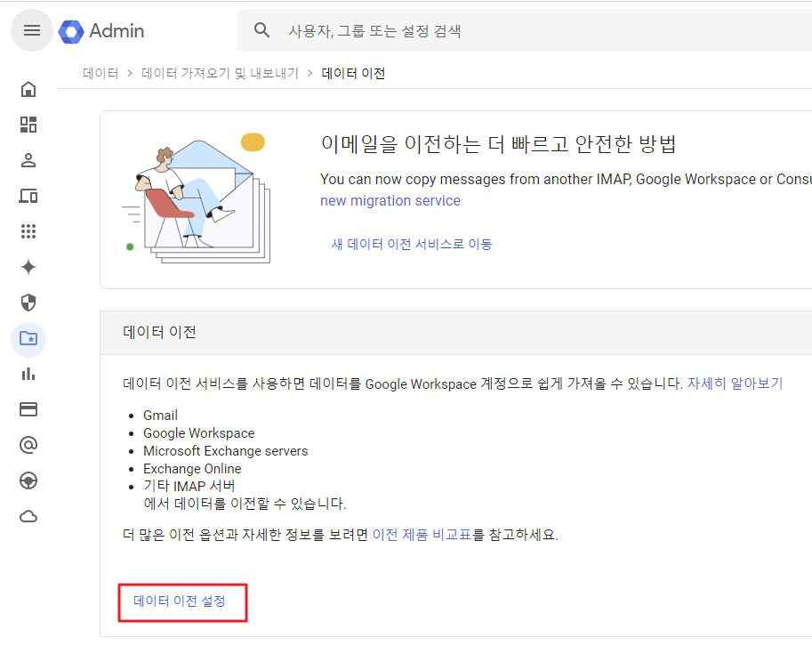Click 새 데이터 이전 서비스로 이동 button
Screen dimensions: 812x662
412,244
